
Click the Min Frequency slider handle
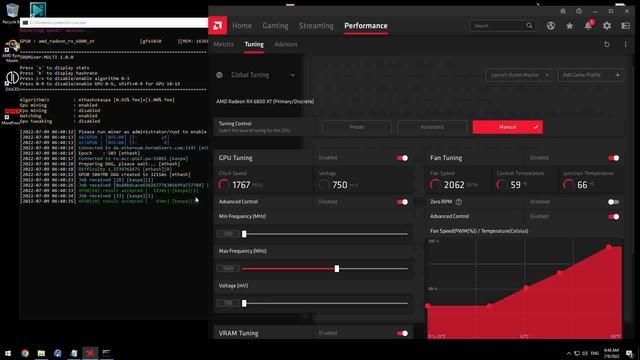(x=244, y=234)
